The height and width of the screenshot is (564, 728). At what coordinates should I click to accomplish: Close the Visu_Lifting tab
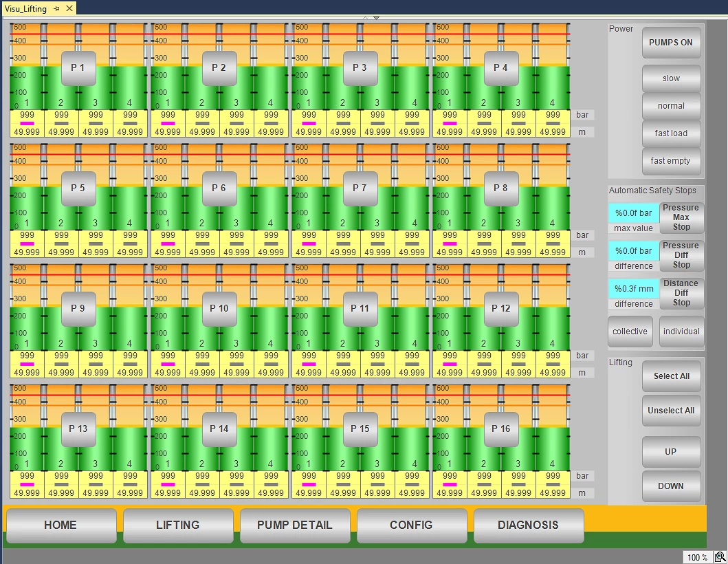tap(69, 8)
